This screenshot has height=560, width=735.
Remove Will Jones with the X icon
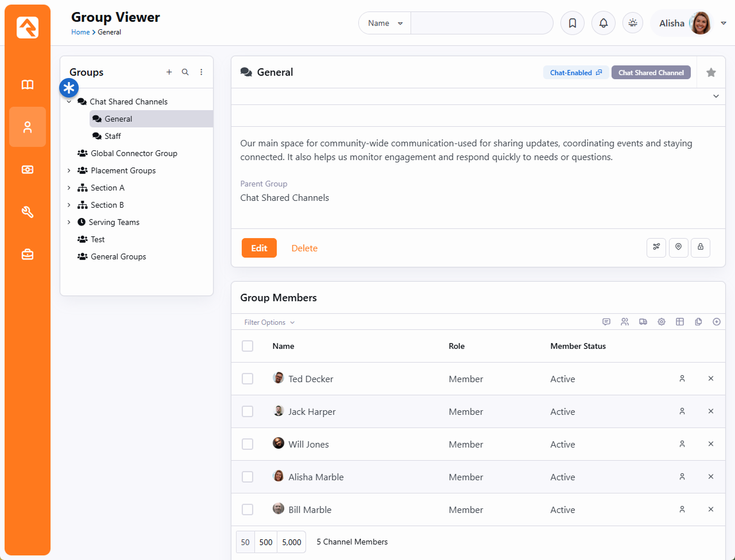pyautogui.click(x=711, y=444)
